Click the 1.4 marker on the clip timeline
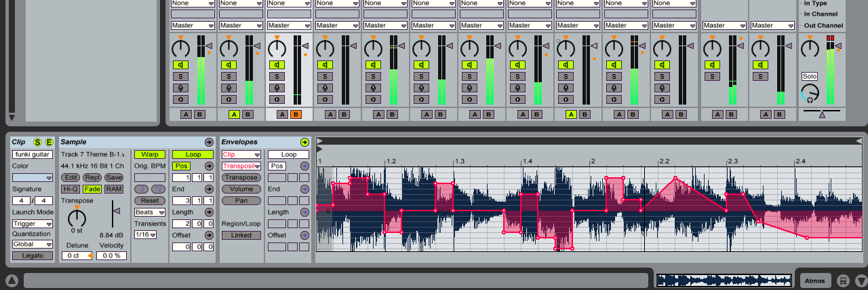868x290 pixels. tap(528, 161)
